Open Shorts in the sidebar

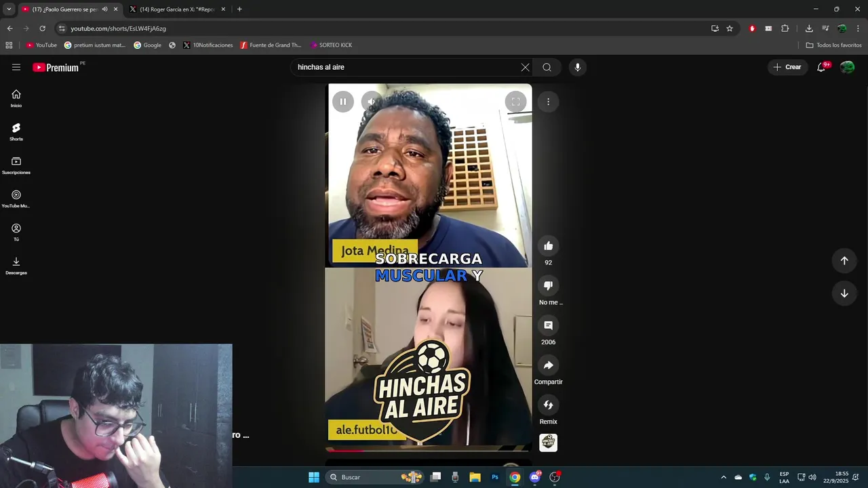point(16,131)
